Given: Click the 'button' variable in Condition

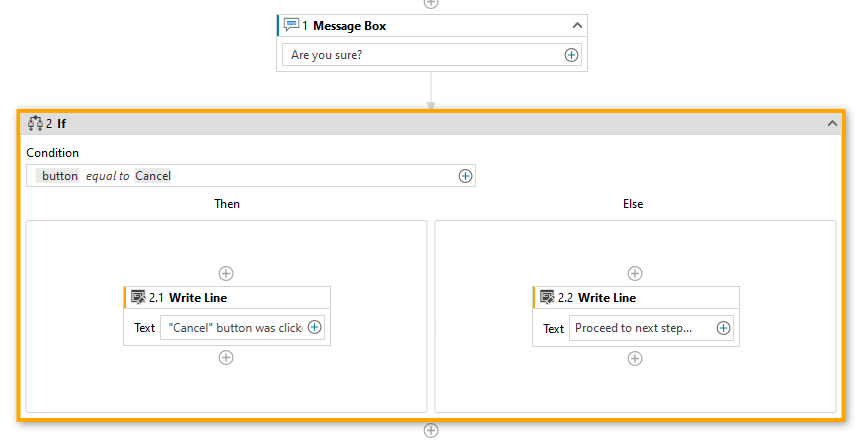Looking at the screenshot, I should [x=59, y=176].
